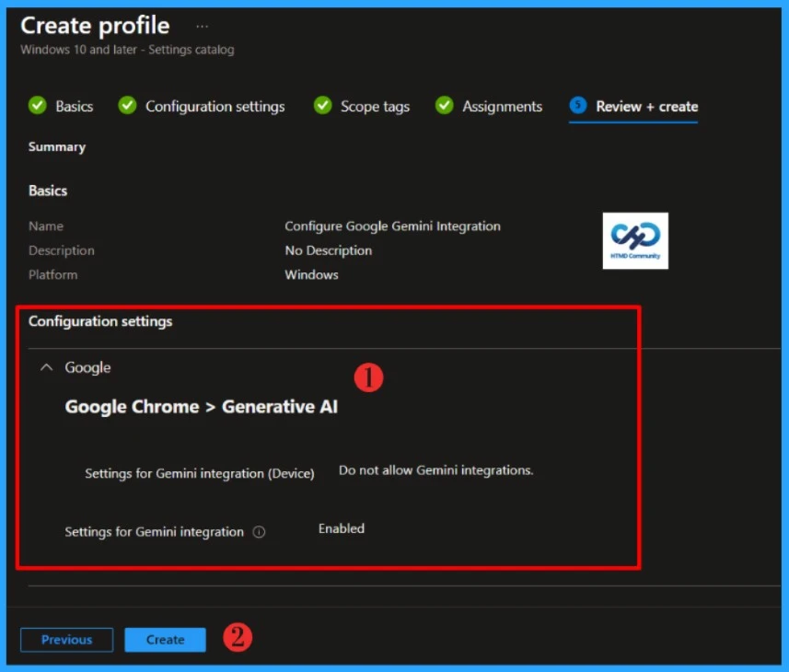This screenshot has width=789, height=672.
Task: Open the Scope tags tab
Action: [375, 107]
